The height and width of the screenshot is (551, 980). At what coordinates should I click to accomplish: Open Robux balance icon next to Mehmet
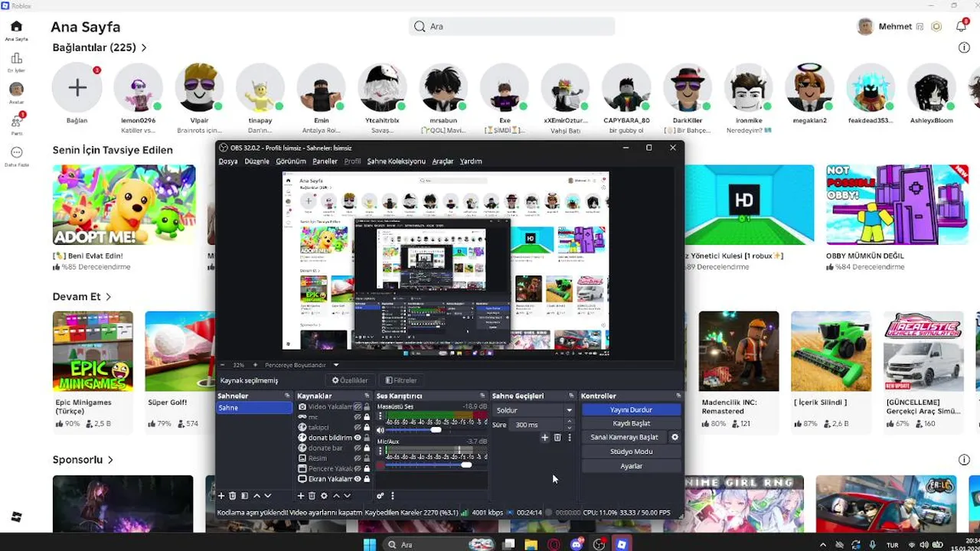(x=936, y=27)
